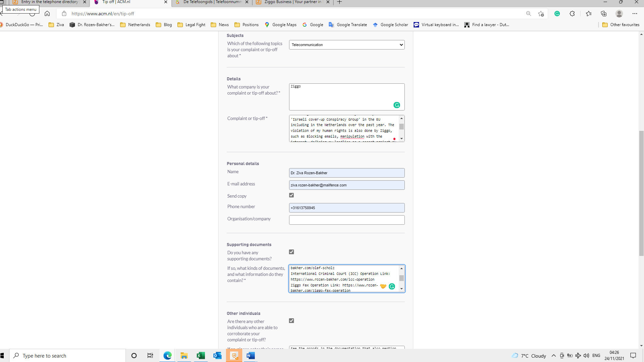The image size is (644, 362).
Task: Click the Name input field
Action: click(347, 173)
